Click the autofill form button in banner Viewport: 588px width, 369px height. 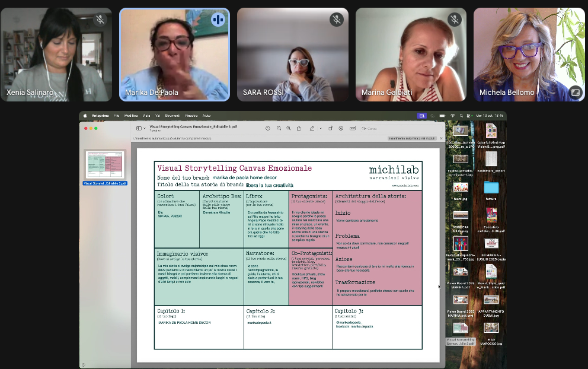tap(411, 138)
